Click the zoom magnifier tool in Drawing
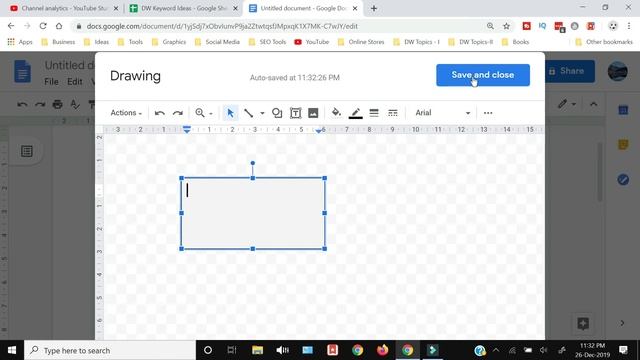Viewport: 640px width, 360px height. coord(200,113)
